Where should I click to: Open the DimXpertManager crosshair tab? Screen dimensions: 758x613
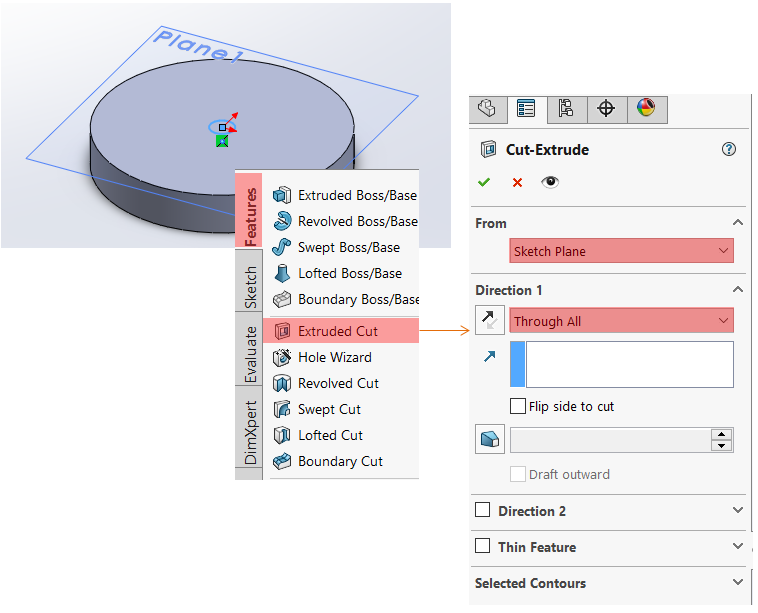[x=607, y=109]
